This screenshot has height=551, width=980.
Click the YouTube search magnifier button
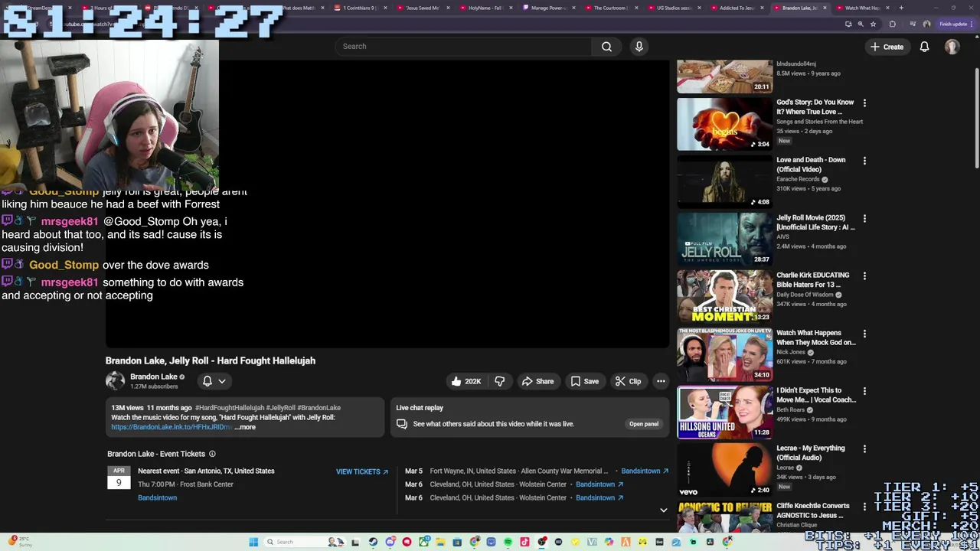[x=606, y=47]
